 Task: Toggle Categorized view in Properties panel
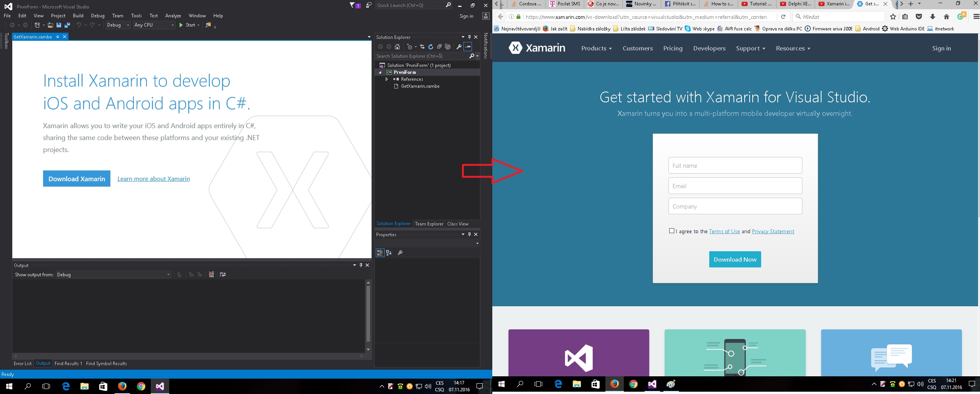(380, 253)
